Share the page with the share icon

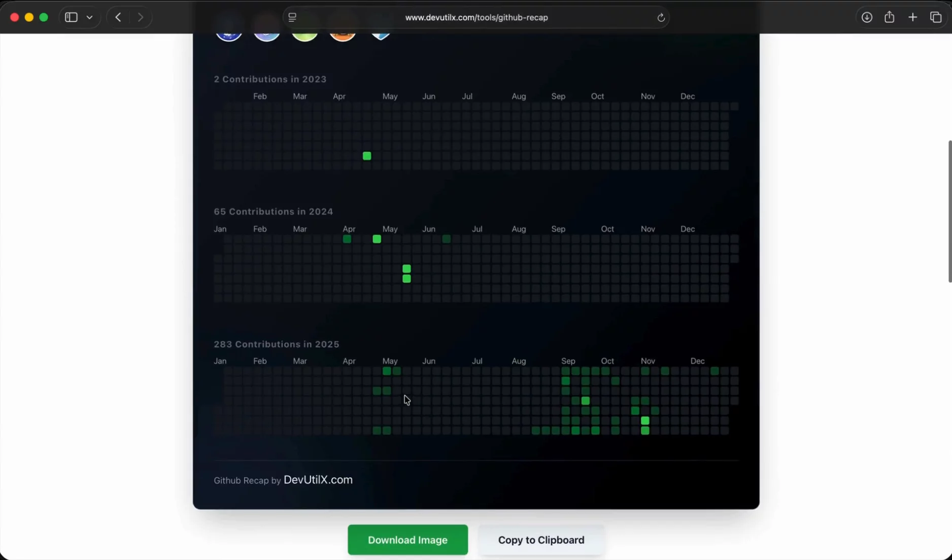tap(890, 17)
